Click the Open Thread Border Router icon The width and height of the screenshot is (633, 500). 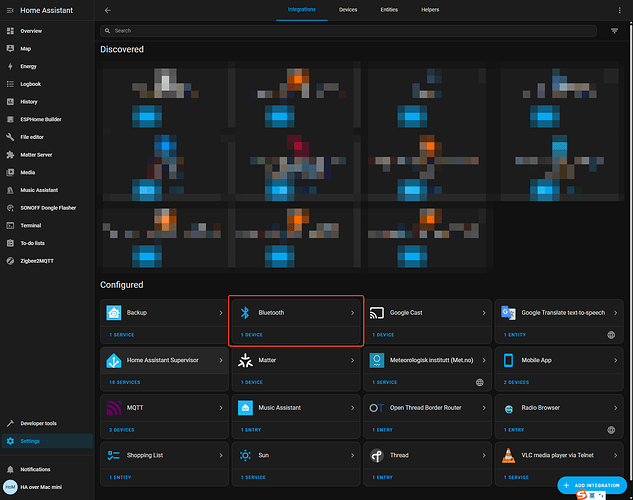point(377,408)
